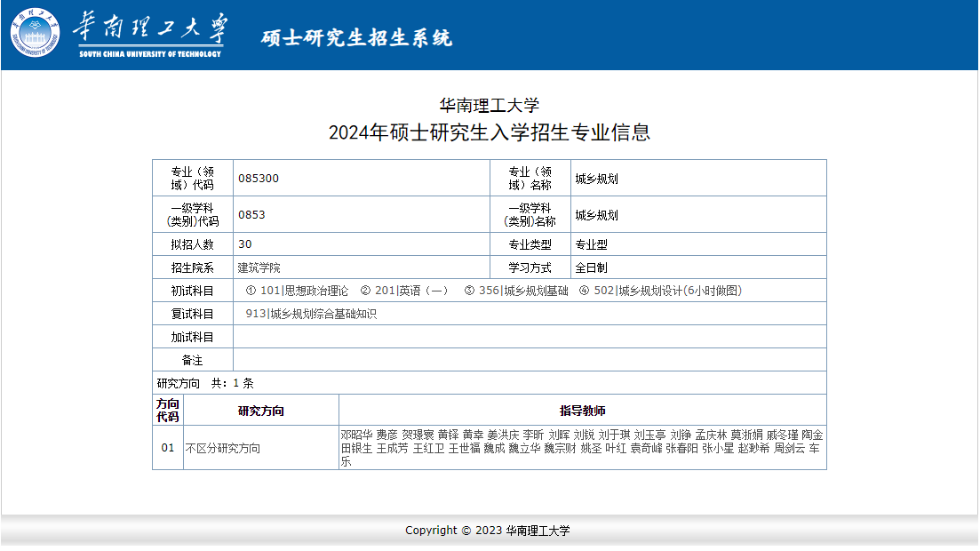The width and height of the screenshot is (980, 551).
Task: Click the 全日制 study mode value
Action: coord(591,268)
